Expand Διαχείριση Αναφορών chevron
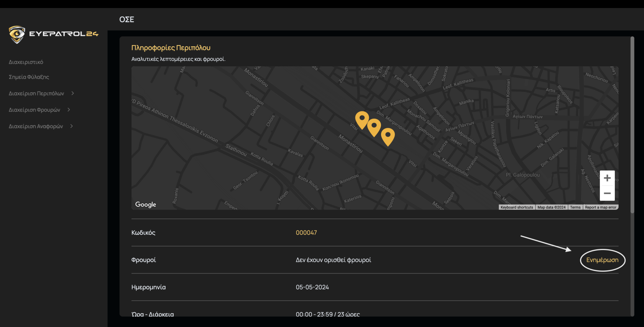This screenshot has width=644, height=327. tap(71, 126)
